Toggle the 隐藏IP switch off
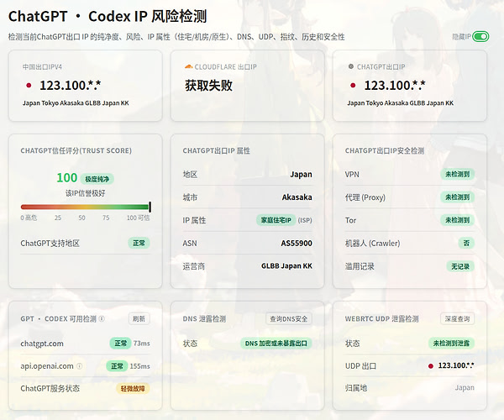 [480, 37]
